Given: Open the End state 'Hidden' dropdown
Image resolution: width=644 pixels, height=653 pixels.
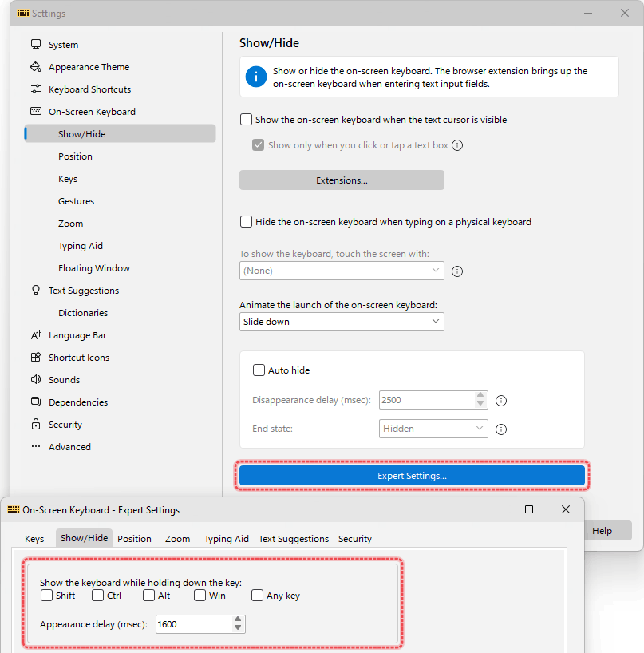Looking at the screenshot, I should (x=433, y=429).
